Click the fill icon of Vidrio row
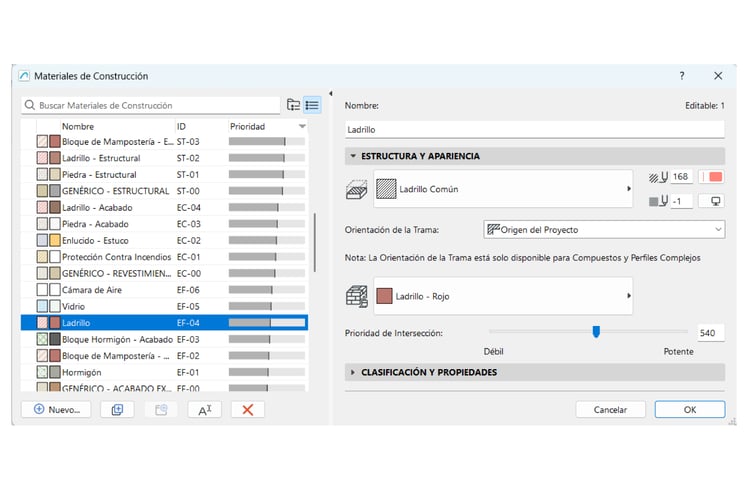Image resolution: width=750 pixels, height=500 pixels. point(42,306)
